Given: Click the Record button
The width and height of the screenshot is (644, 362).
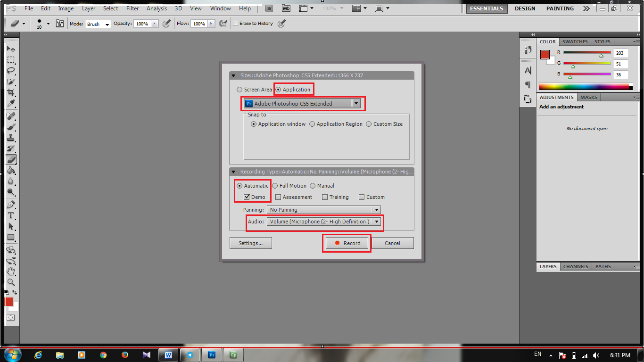Looking at the screenshot, I should (347, 243).
